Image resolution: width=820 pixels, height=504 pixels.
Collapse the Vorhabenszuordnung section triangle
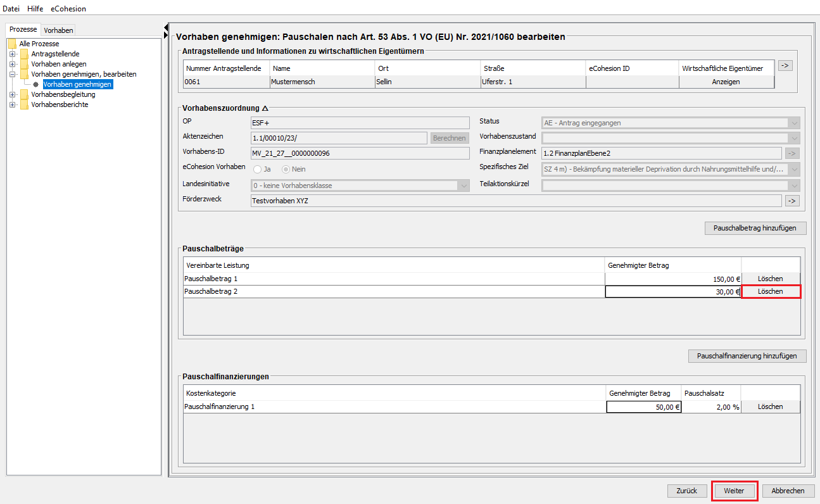pos(265,109)
